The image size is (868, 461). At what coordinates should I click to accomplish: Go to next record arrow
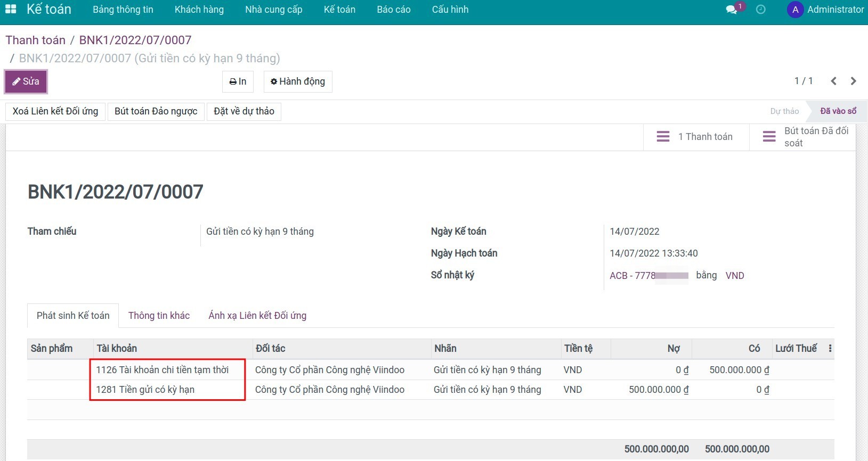(853, 81)
